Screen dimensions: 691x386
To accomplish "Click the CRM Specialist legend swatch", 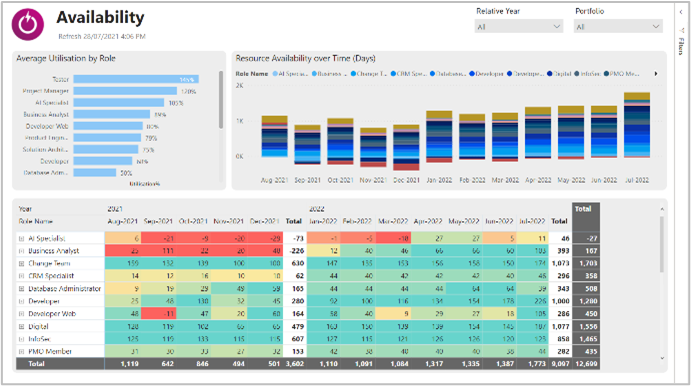I will point(393,74).
